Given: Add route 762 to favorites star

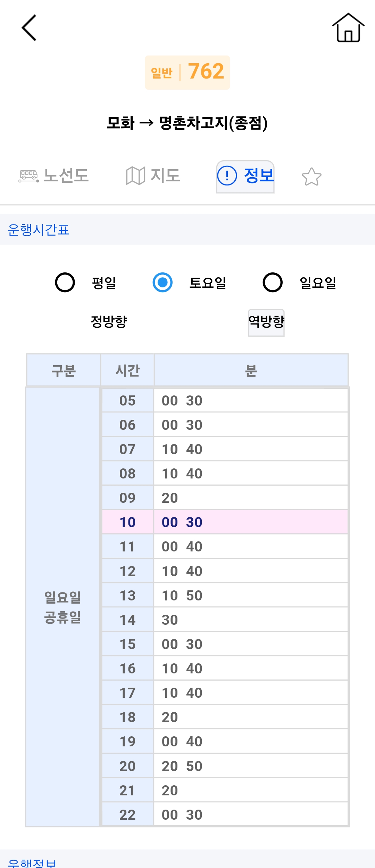Looking at the screenshot, I should 311,177.
